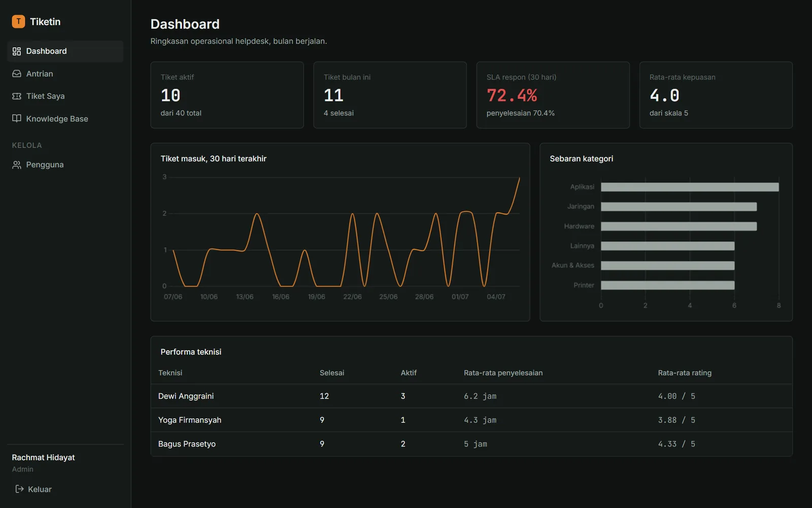Click the line chart peak at far right

519,178
